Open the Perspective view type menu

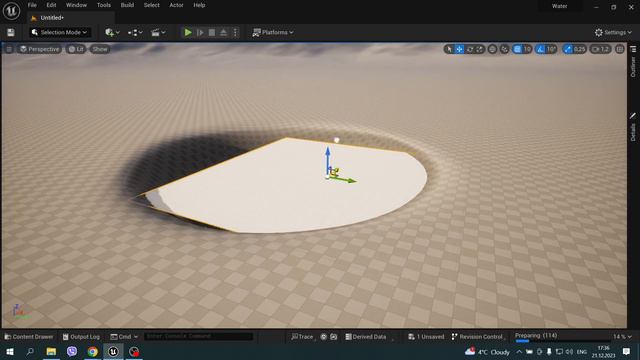click(x=40, y=49)
